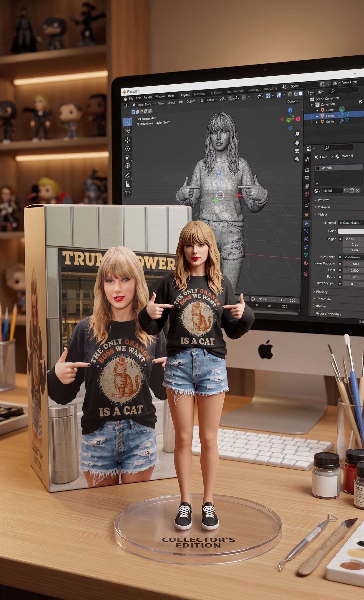Select the Scale tool
364x600 pixels.
pos(127,157)
